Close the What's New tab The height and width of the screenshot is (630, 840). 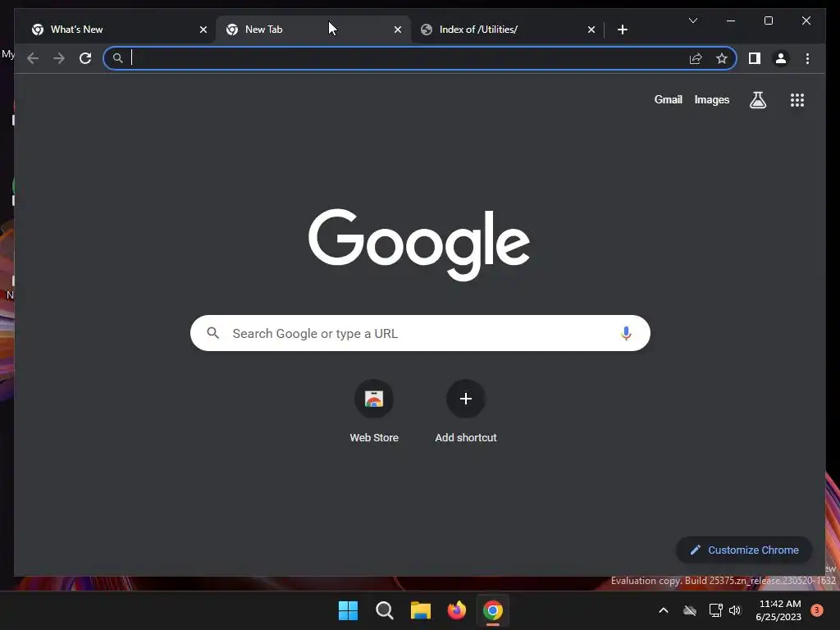[x=203, y=30]
